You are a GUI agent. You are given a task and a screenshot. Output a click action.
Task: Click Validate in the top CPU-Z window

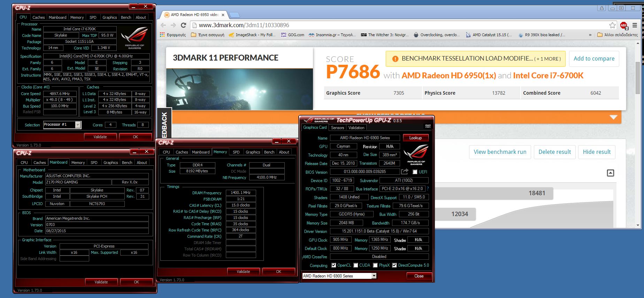point(100,137)
